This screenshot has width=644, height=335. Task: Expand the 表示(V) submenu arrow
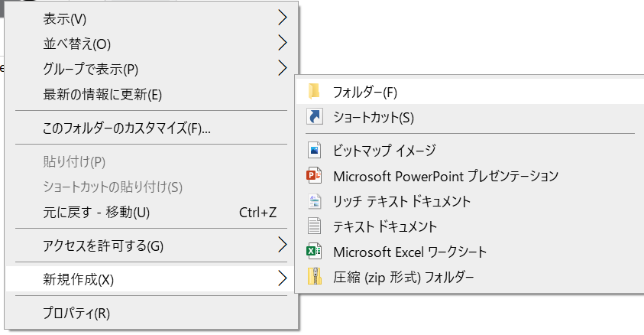(282, 17)
